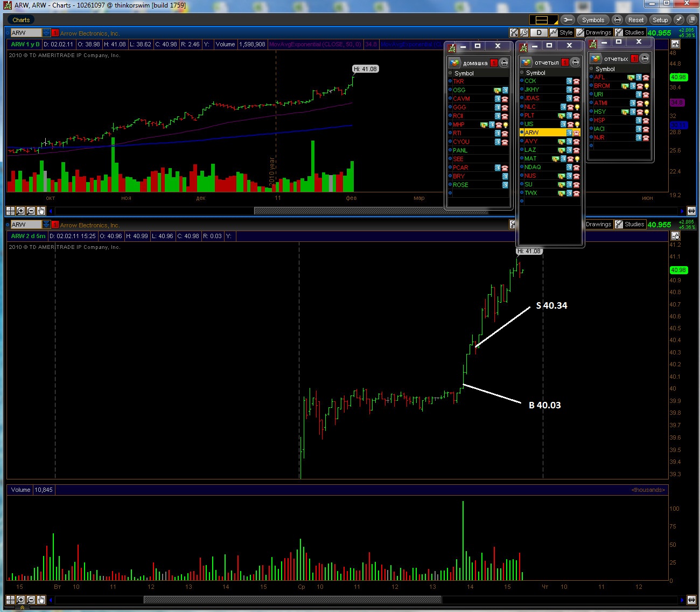700x612 pixels.
Task: Click print icon in отчетыл watchlist
Action: point(575,62)
